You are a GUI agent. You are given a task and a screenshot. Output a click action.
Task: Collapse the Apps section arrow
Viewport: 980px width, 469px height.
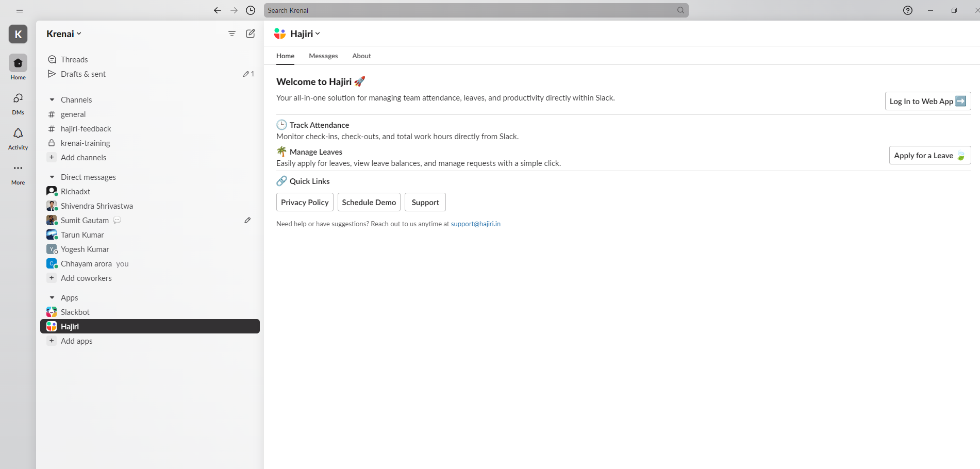click(52, 297)
